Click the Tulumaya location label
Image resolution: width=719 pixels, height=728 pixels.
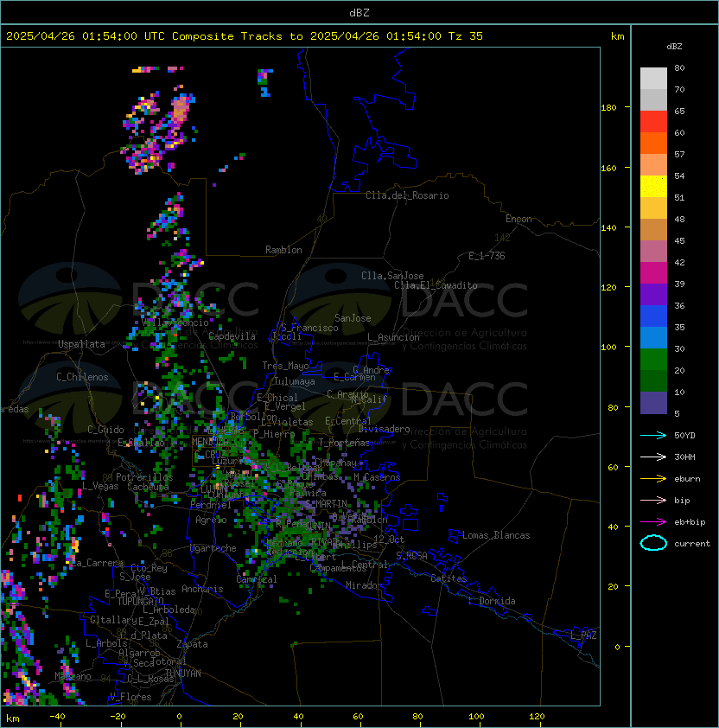(295, 381)
